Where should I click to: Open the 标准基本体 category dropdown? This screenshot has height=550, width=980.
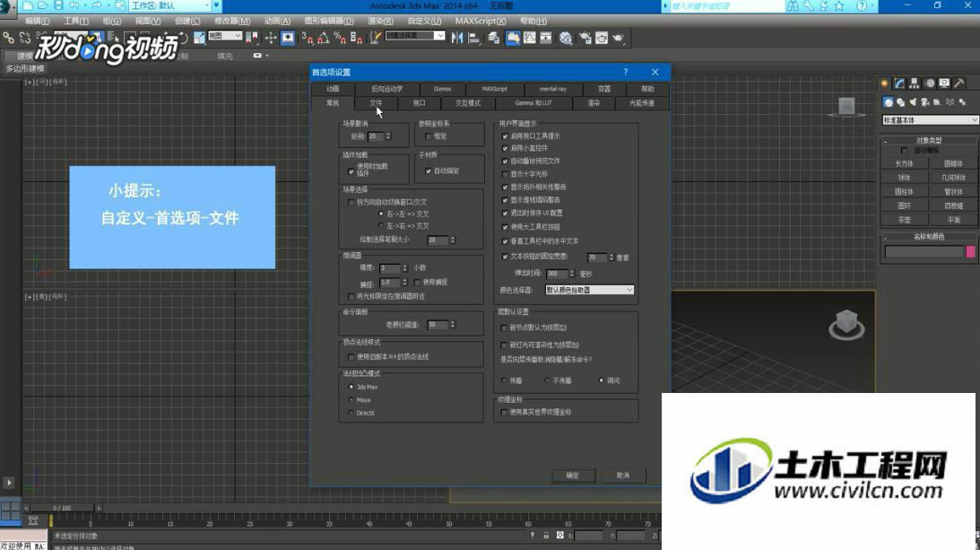[x=930, y=119]
